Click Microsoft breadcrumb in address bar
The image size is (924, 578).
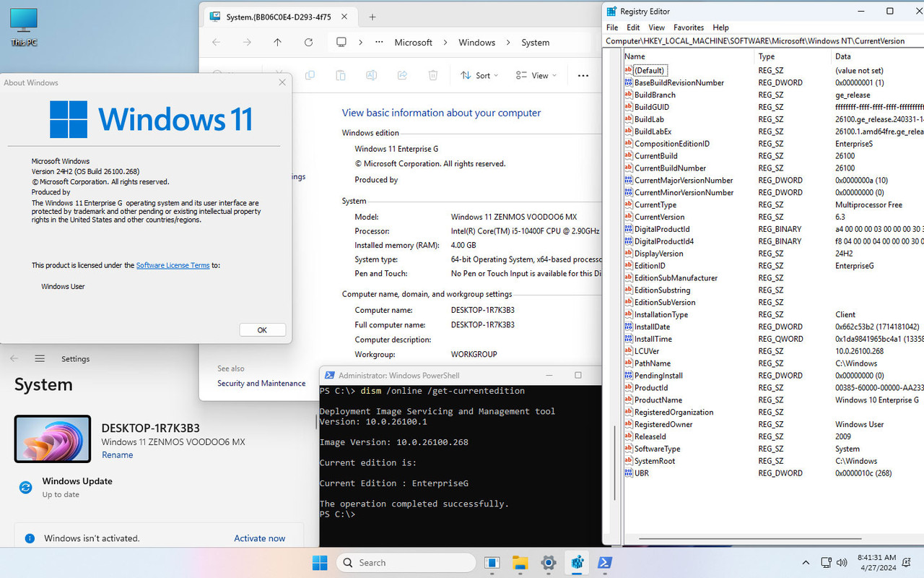click(x=413, y=43)
